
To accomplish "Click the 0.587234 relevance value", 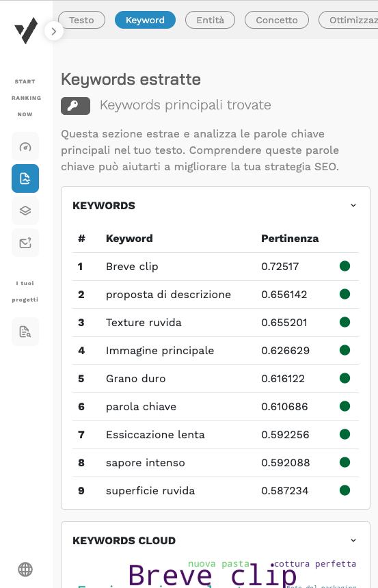I will point(285,491).
